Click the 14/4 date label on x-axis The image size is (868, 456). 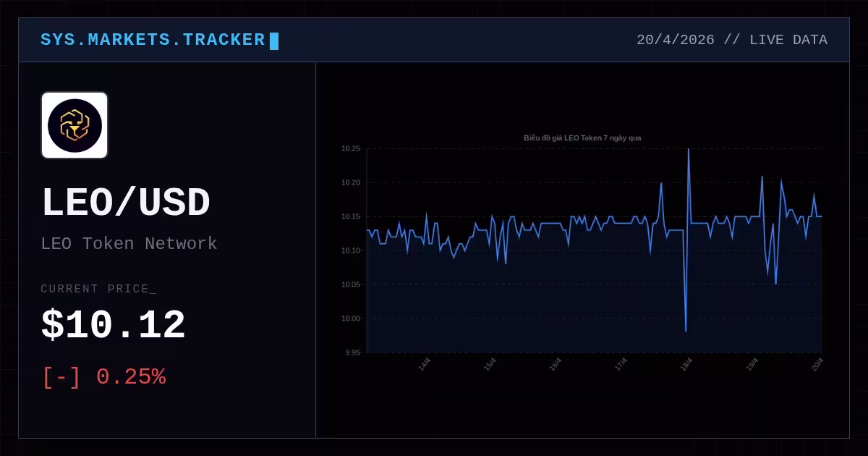425,364
